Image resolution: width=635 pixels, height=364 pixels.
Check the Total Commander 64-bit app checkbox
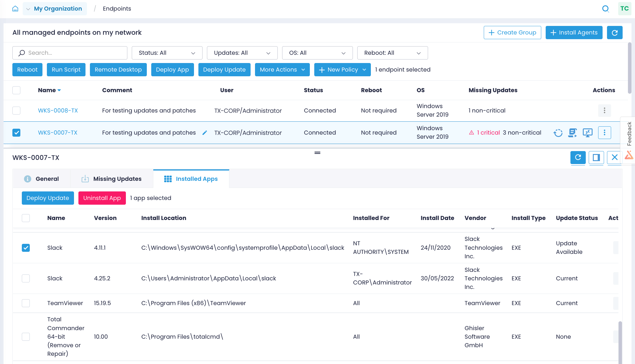tap(26, 337)
